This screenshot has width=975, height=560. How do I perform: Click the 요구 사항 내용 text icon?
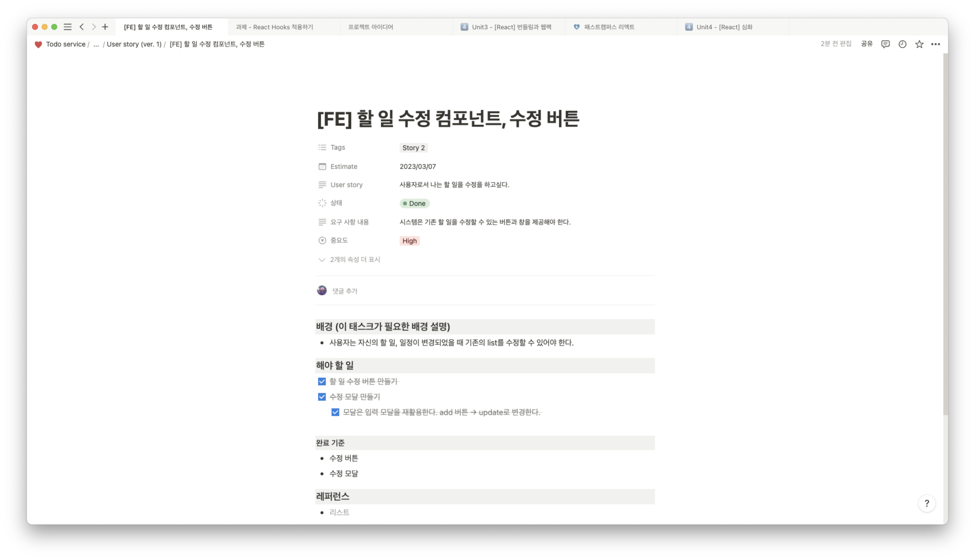322,222
